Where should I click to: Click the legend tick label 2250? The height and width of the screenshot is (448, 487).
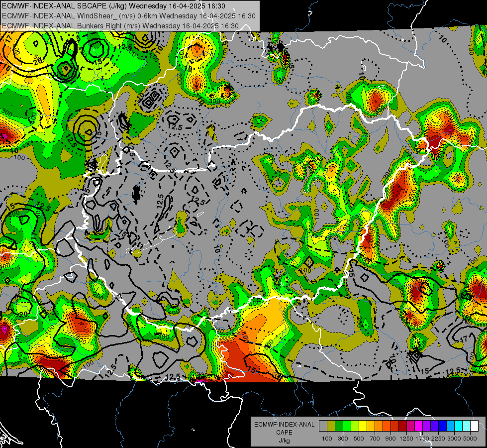[x=439, y=439]
